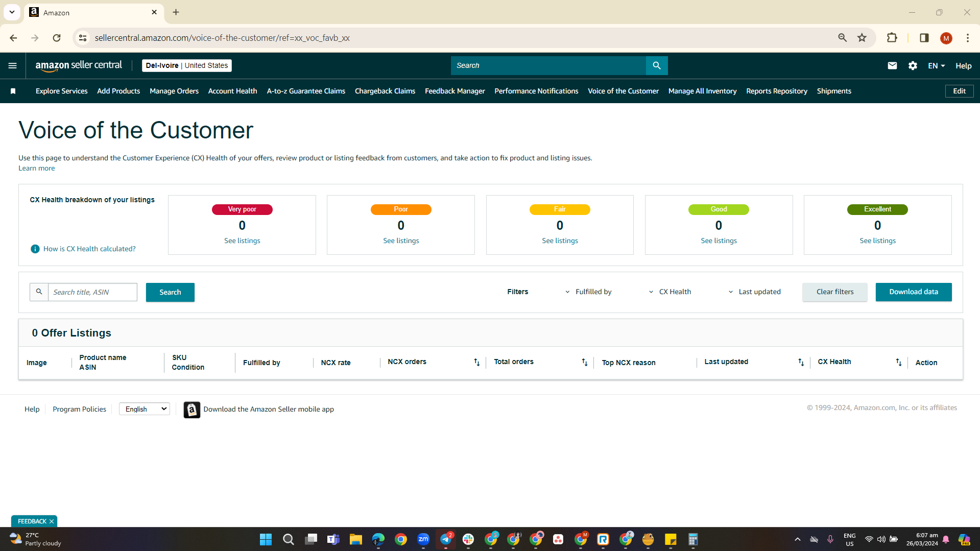The width and height of the screenshot is (980, 551).
Task: Sort by Last updated column arrows
Action: (801, 362)
